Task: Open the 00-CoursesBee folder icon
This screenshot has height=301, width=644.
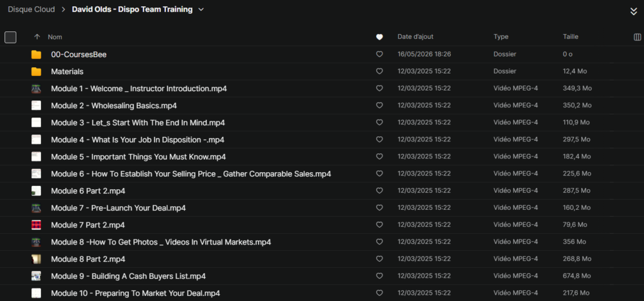Action: point(36,54)
